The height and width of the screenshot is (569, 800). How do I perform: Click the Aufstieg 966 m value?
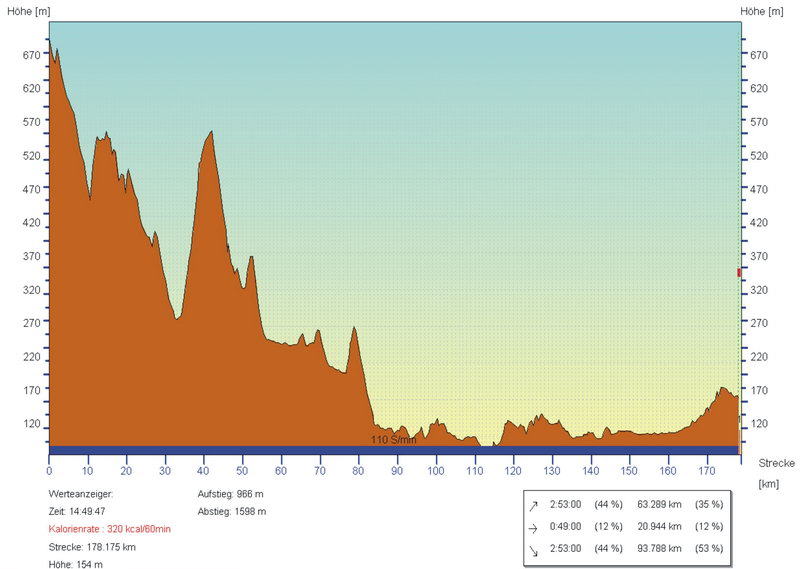(x=232, y=494)
